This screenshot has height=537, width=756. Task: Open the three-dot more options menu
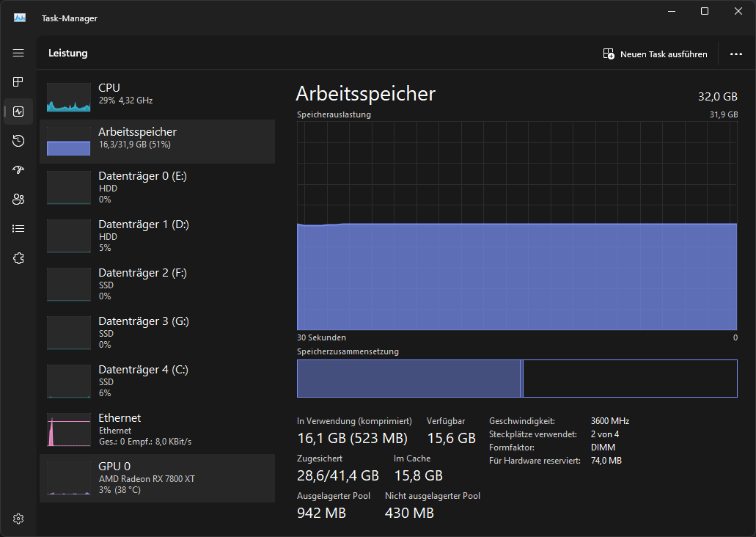tap(735, 54)
